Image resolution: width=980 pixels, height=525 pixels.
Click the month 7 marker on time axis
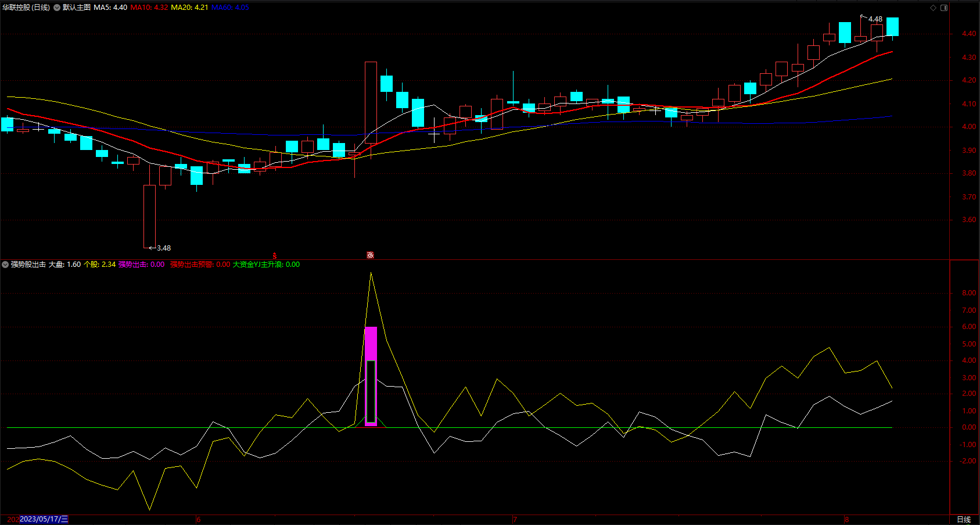[x=515, y=519]
